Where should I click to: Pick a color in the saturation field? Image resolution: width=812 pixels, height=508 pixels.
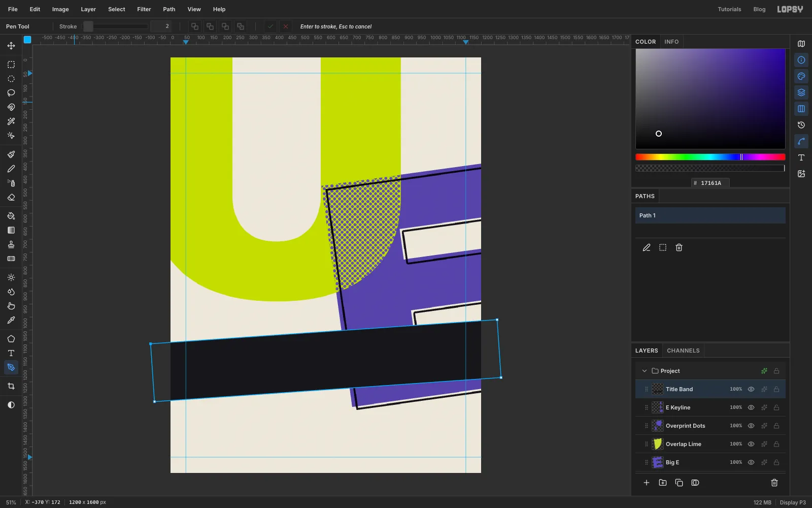tap(710, 99)
